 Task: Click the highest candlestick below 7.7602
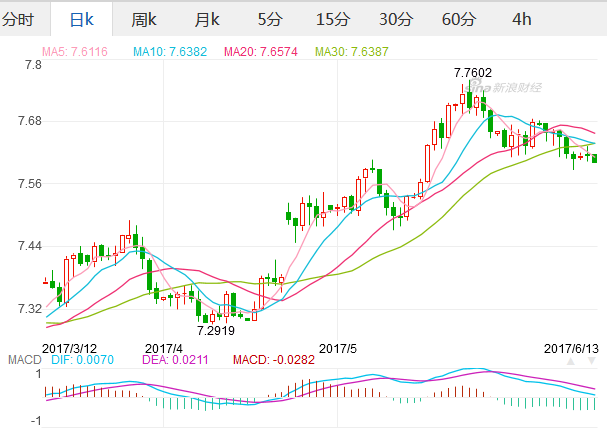click(x=470, y=97)
